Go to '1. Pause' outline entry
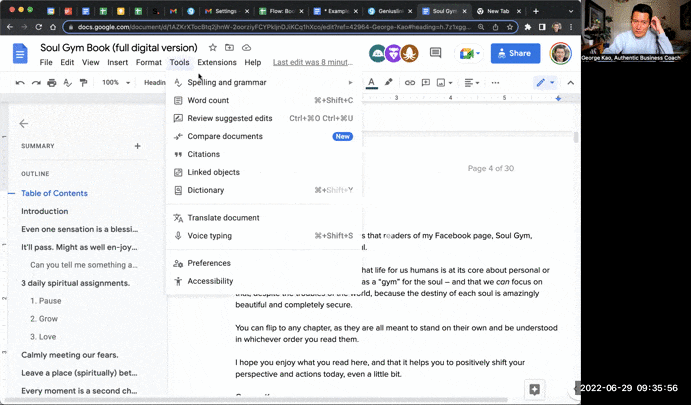The image size is (691, 405). [46, 301]
